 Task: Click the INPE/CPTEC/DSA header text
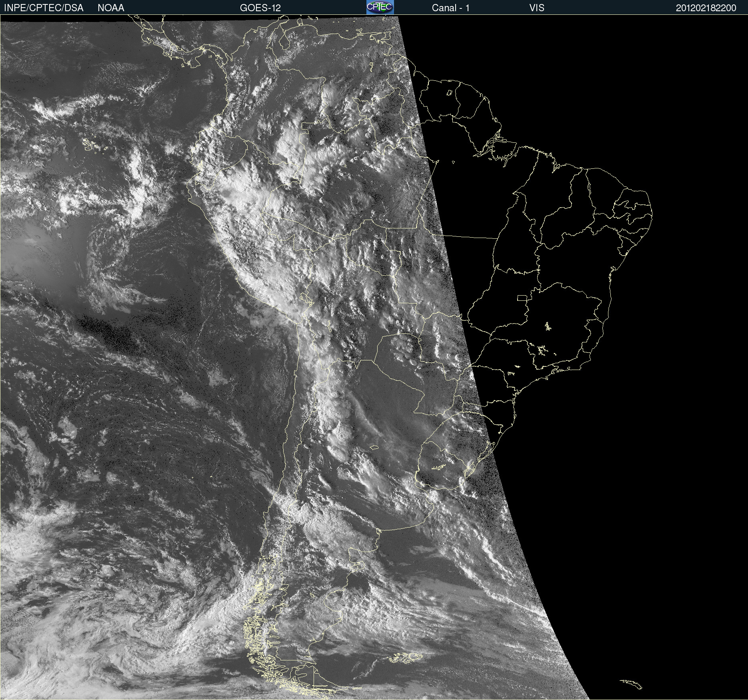[44, 8]
